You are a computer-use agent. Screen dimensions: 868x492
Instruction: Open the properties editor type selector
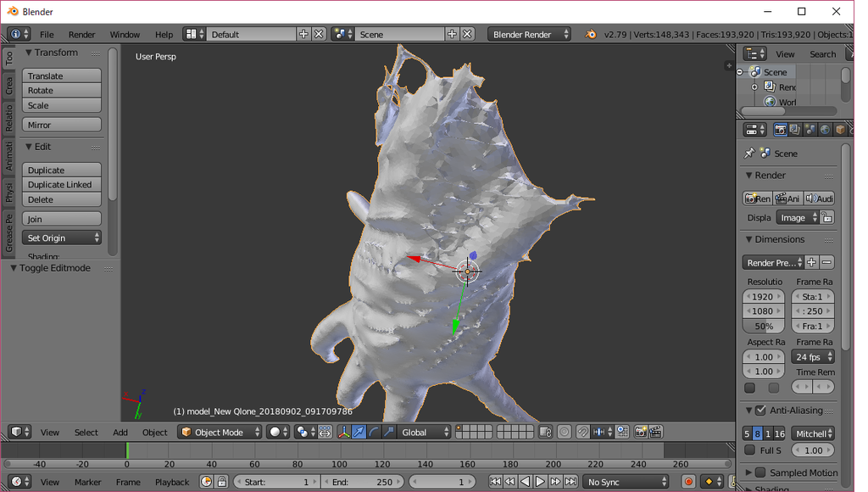755,130
